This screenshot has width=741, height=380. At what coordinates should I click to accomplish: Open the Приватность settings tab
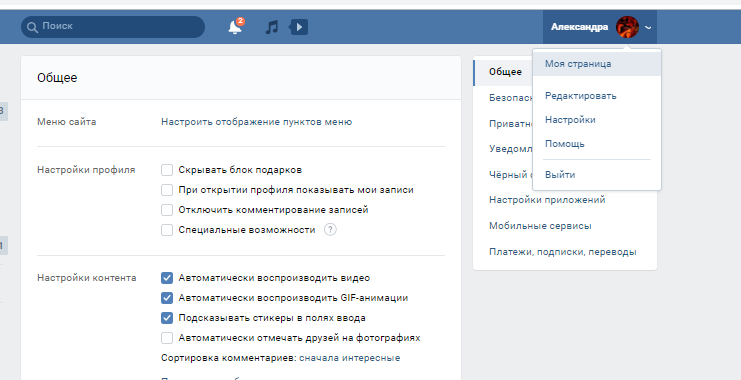tap(511, 124)
